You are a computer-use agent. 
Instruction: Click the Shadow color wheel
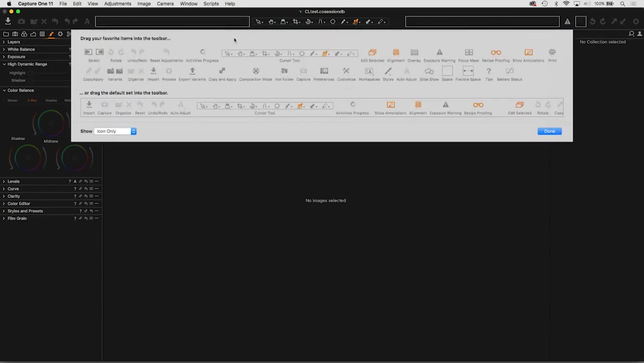tap(28, 158)
